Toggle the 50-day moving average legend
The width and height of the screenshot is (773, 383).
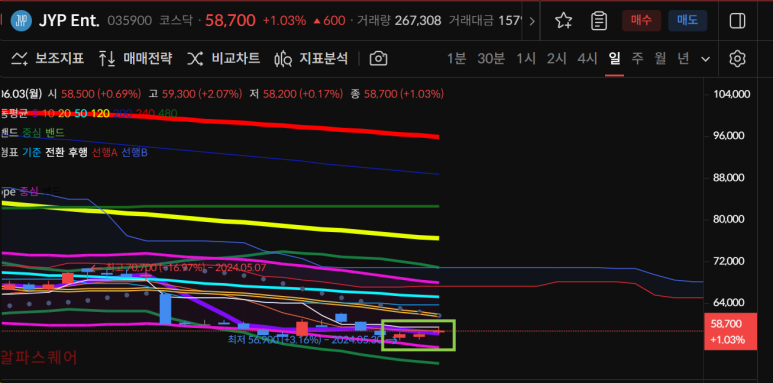80,113
